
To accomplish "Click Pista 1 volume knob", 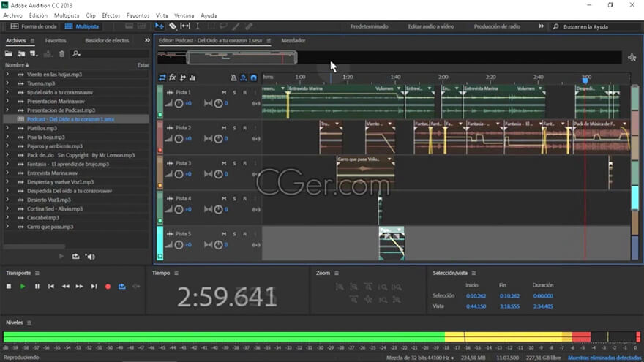I will [179, 103].
